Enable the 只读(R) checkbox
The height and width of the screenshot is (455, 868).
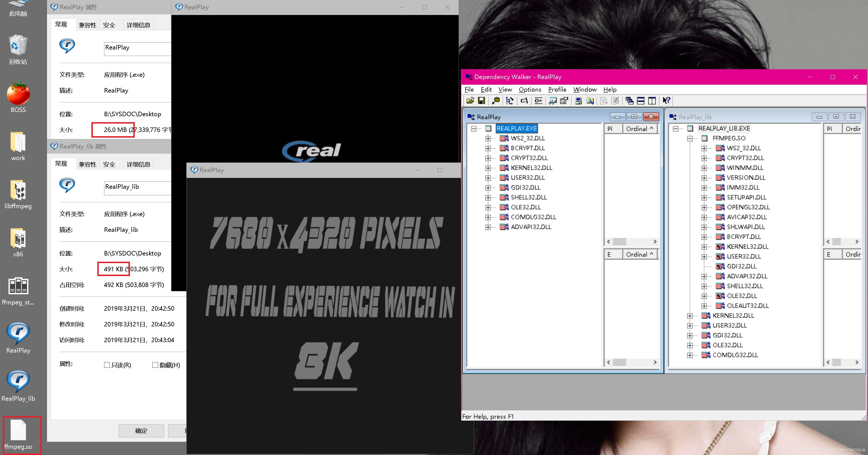pyautogui.click(x=107, y=365)
